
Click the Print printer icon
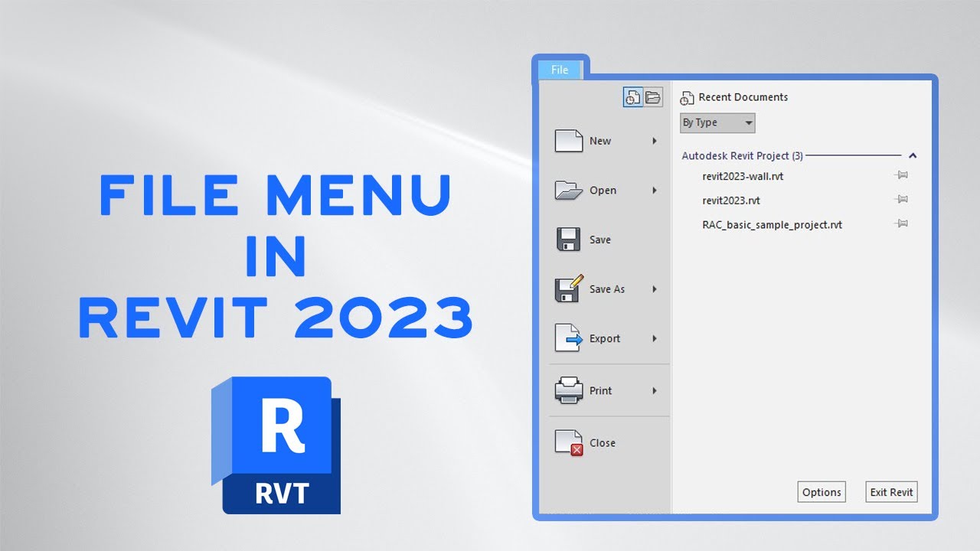[x=569, y=390]
